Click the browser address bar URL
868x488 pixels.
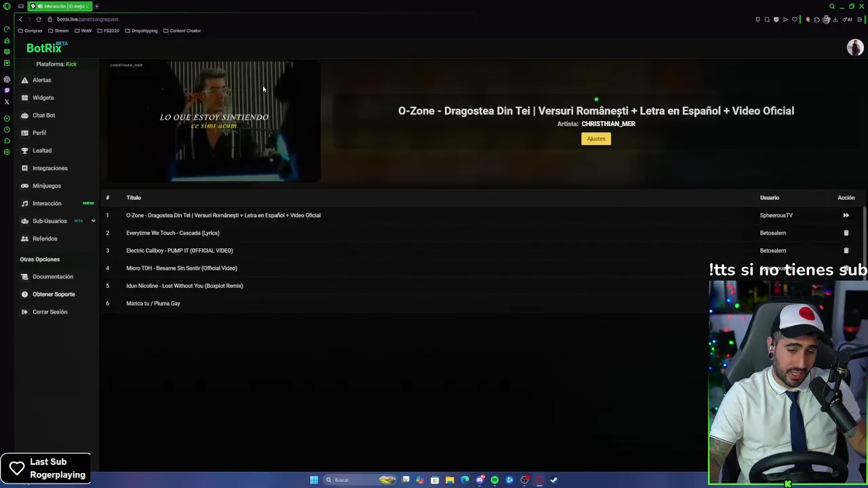[x=87, y=19]
